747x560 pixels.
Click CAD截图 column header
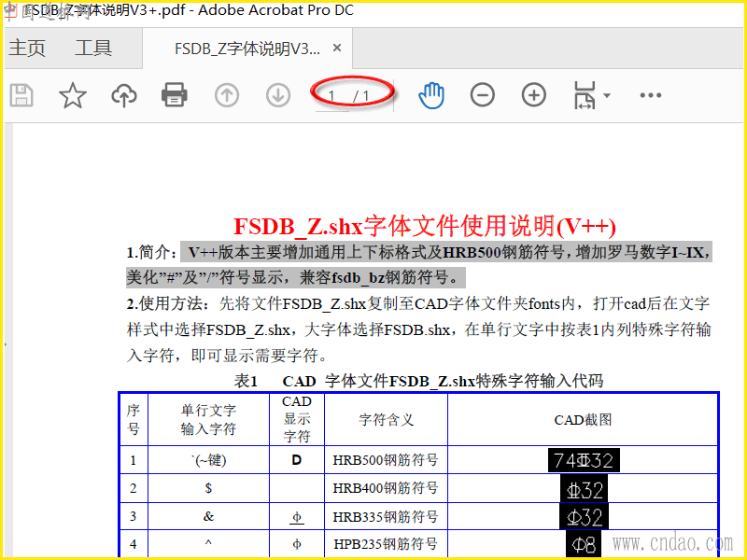pyautogui.click(x=583, y=419)
